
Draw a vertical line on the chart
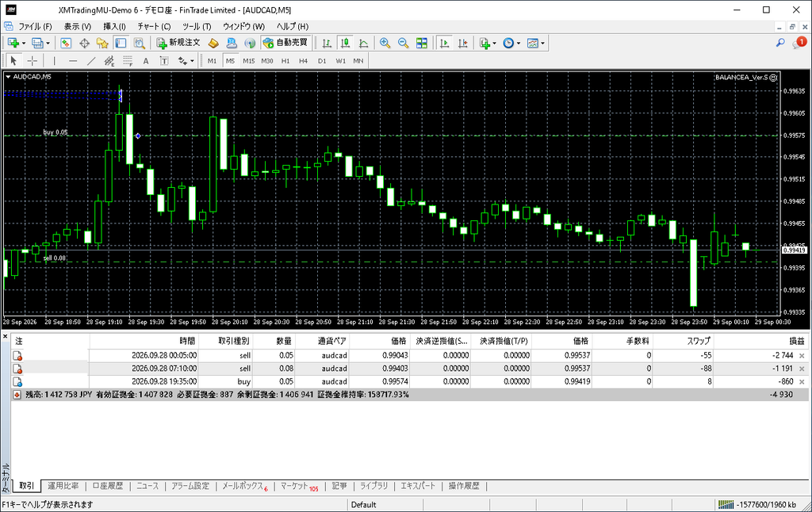(55, 61)
